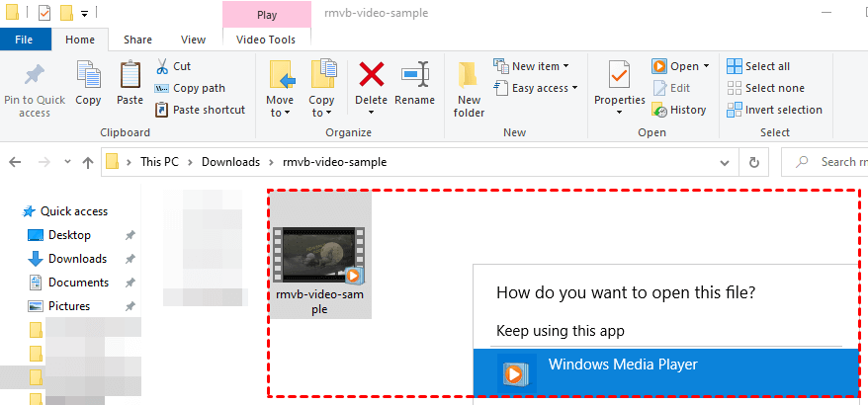868x405 pixels.
Task: Click the Rename button
Action: click(414, 83)
